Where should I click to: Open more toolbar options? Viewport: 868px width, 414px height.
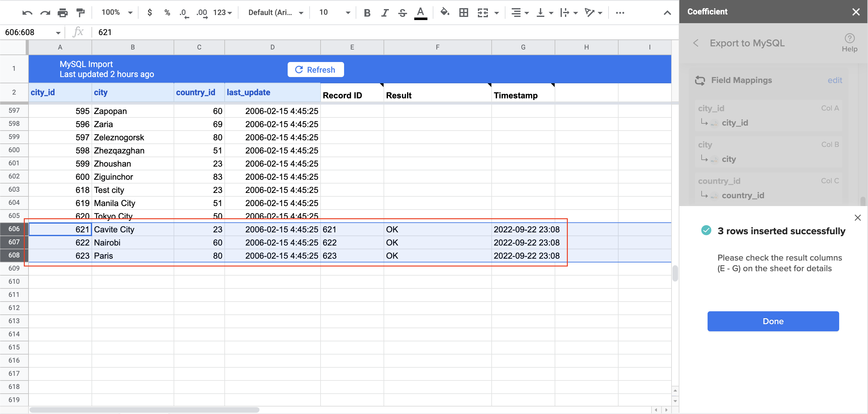pyautogui.click(x=620, y=13)
